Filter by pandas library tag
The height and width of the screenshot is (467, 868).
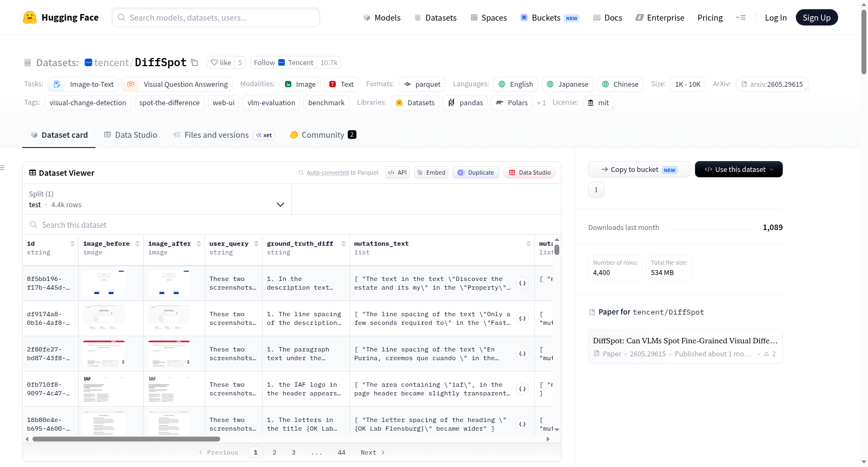point(465,103)
